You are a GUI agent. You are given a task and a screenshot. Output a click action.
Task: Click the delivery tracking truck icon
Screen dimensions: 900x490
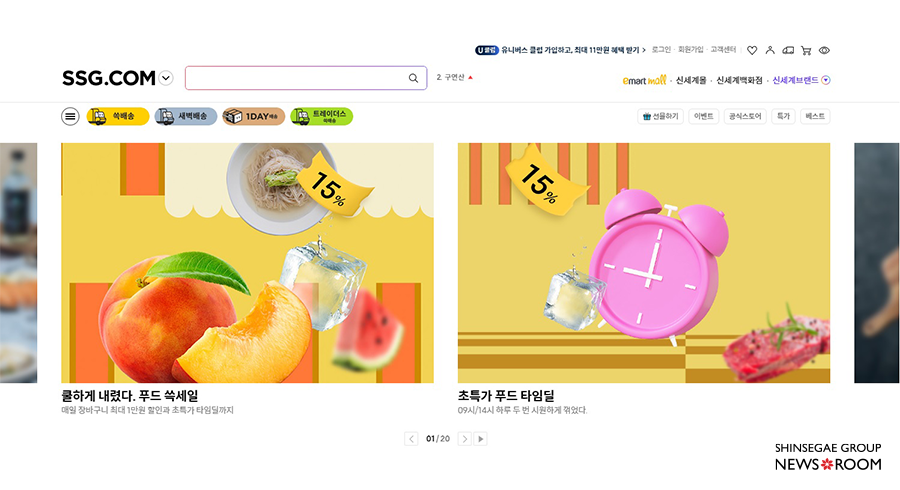click(788, 50)
